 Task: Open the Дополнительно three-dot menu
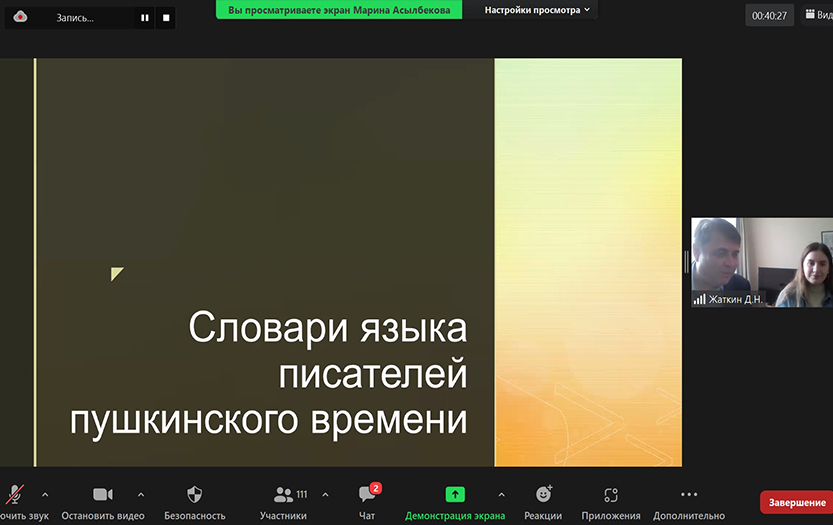click(x=688, y=495)
